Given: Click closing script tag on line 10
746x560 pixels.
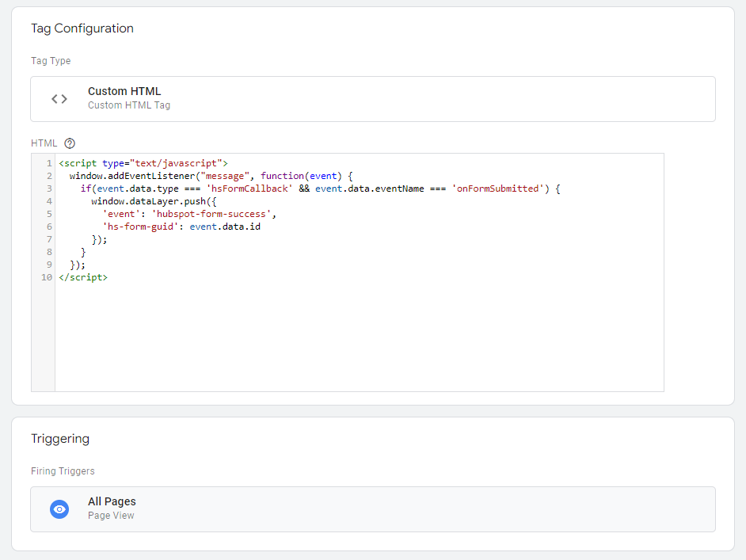Looking at the screenshot, I should 83,277.
